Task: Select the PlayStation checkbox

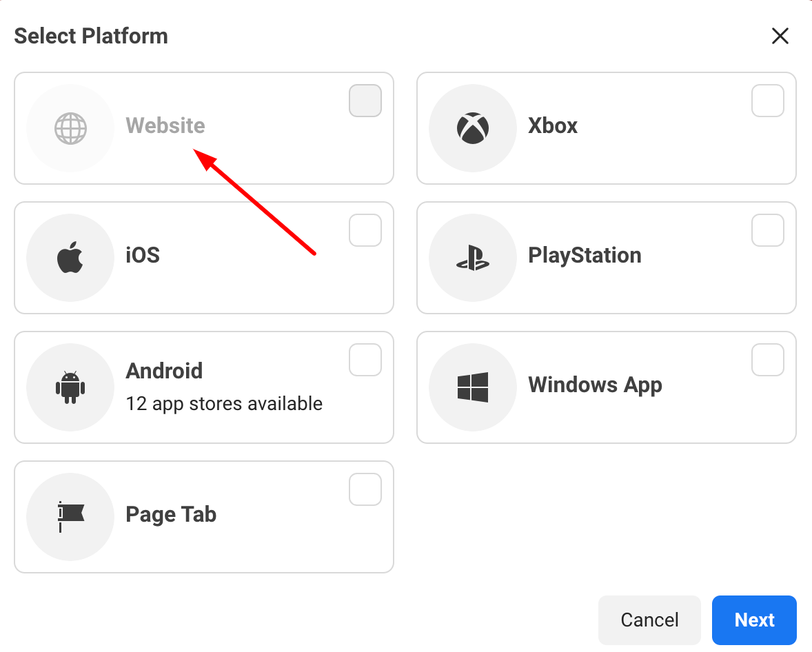Action: [x=767, y=230]
